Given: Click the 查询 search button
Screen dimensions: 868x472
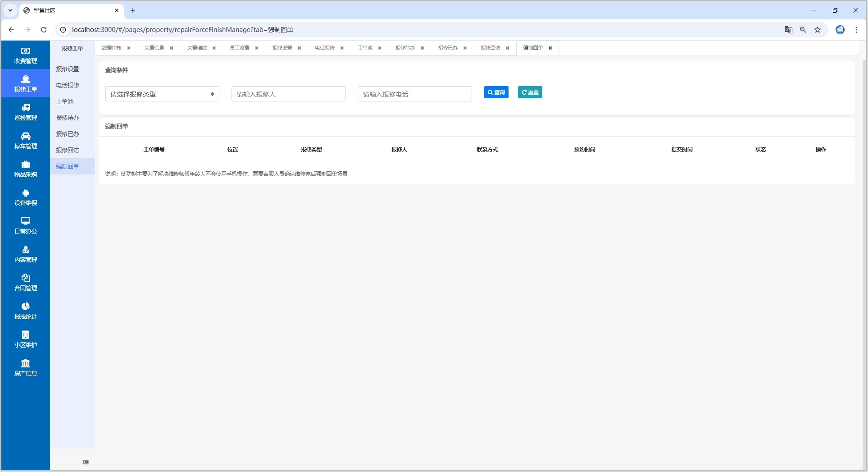Looking at the screenshot, I should pyautogui.click(x=496, y=92).
